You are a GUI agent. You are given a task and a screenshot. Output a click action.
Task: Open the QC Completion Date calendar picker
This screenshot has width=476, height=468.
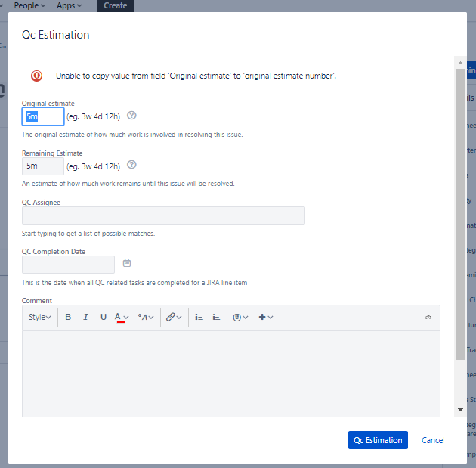point(127,263)
